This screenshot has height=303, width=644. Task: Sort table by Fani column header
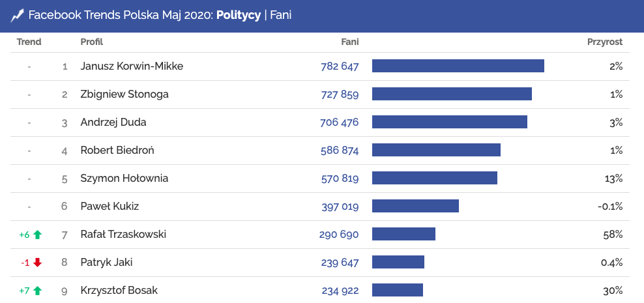pos(350,42)
